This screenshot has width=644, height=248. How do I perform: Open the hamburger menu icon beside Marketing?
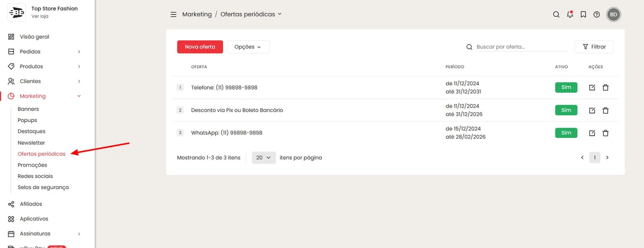(x=173, y=15)
